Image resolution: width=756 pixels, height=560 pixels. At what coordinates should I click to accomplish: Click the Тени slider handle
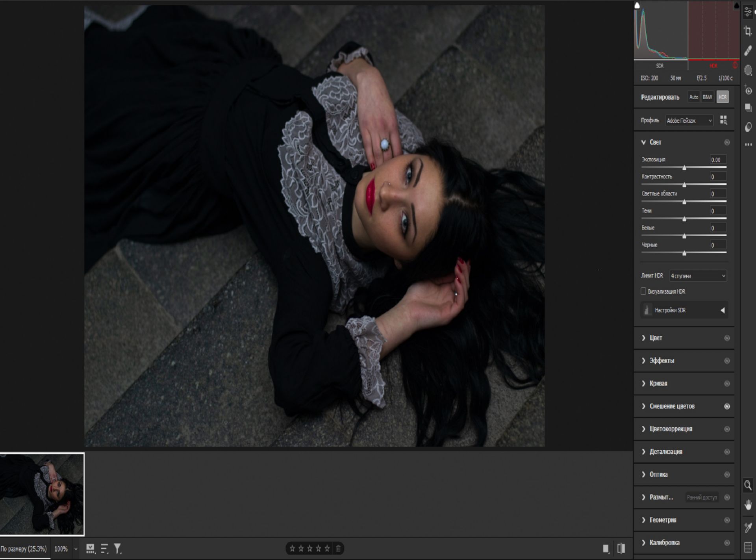pos(684,219)
